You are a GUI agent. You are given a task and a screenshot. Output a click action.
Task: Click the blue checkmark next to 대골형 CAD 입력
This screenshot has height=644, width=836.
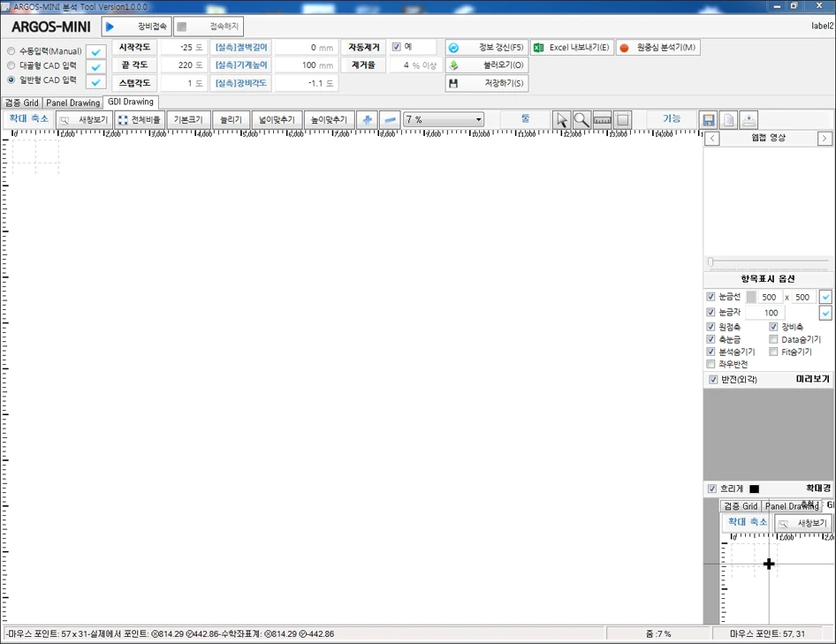pyautogui.click(x=96, y=67)
